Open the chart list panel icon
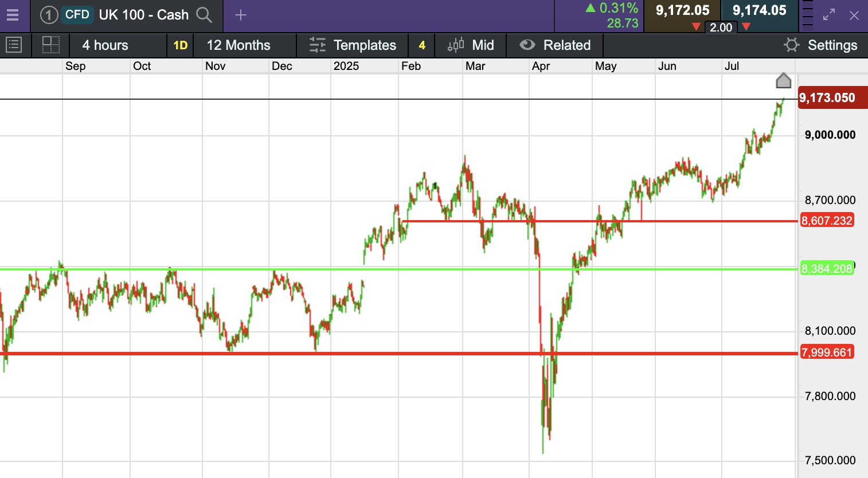This screenshot has height=478, width=868. click(14, 45)
